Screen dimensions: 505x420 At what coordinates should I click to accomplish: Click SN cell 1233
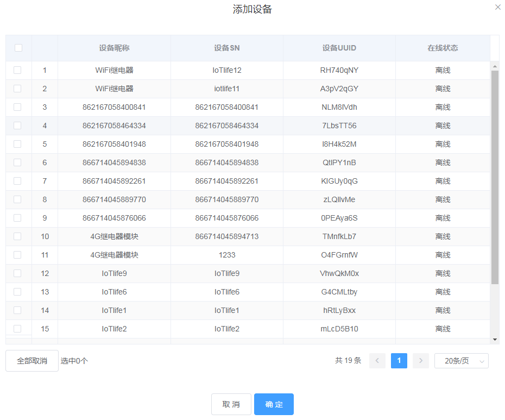pyautogui.click(x=227, y=255)
